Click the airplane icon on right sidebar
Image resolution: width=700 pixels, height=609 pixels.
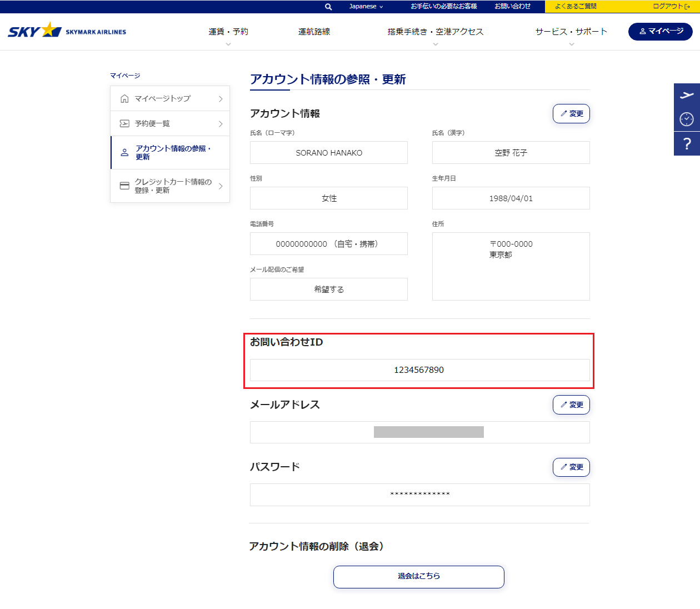tap(687, 95)
